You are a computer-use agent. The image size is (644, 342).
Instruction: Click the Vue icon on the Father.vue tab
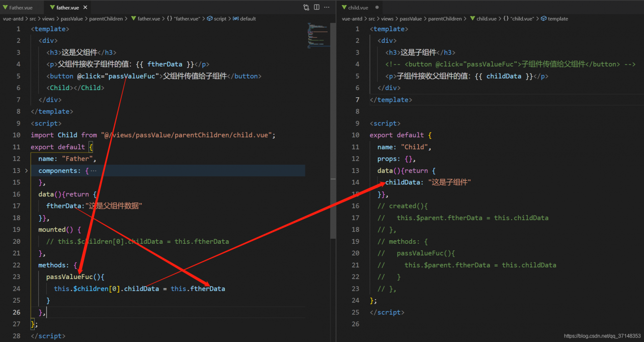[x=5, y=8]
